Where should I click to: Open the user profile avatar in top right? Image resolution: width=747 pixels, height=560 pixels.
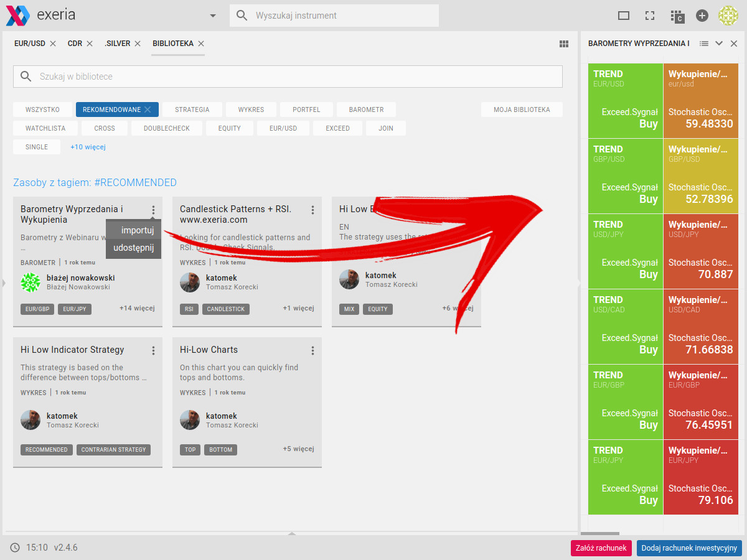[728, 16]
